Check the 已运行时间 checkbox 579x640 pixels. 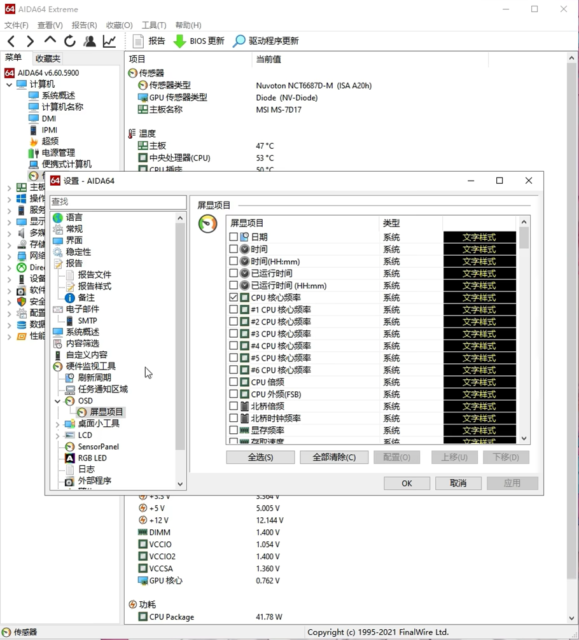point(233,273)
